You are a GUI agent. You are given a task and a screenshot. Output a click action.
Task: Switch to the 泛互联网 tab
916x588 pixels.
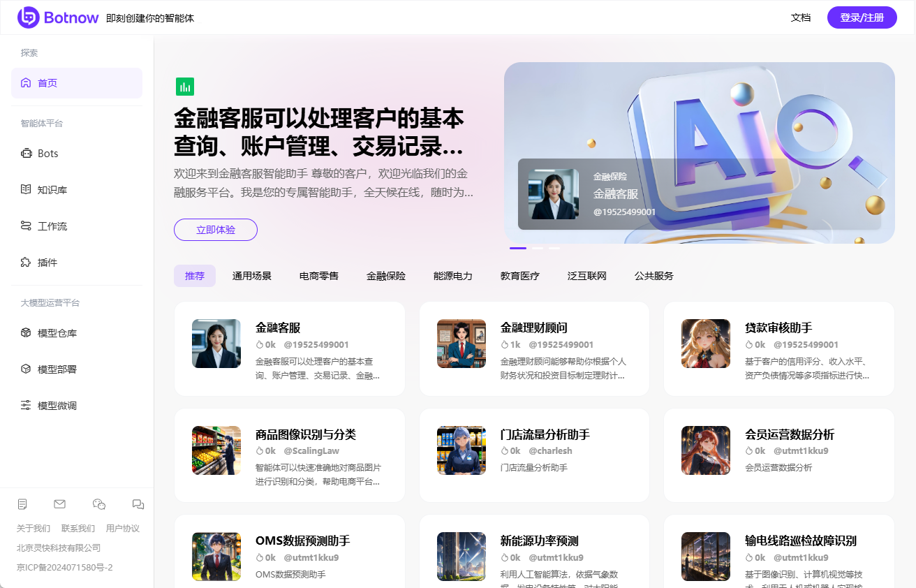587,276
